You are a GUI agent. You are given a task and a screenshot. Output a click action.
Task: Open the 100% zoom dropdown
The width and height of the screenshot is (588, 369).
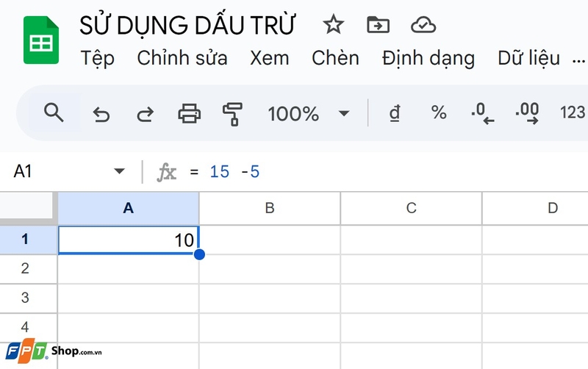(x=309, y=113)
